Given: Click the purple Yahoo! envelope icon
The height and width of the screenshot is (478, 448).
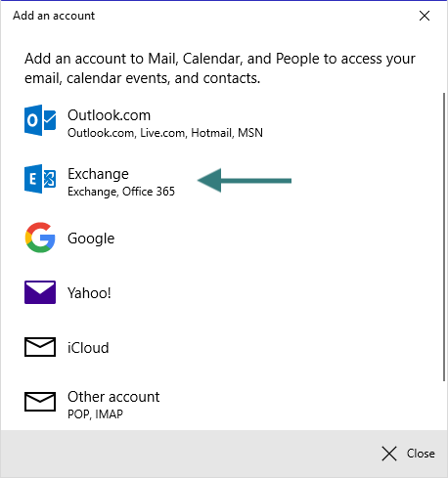Looking at the screenshot, I should pos(40,292).
